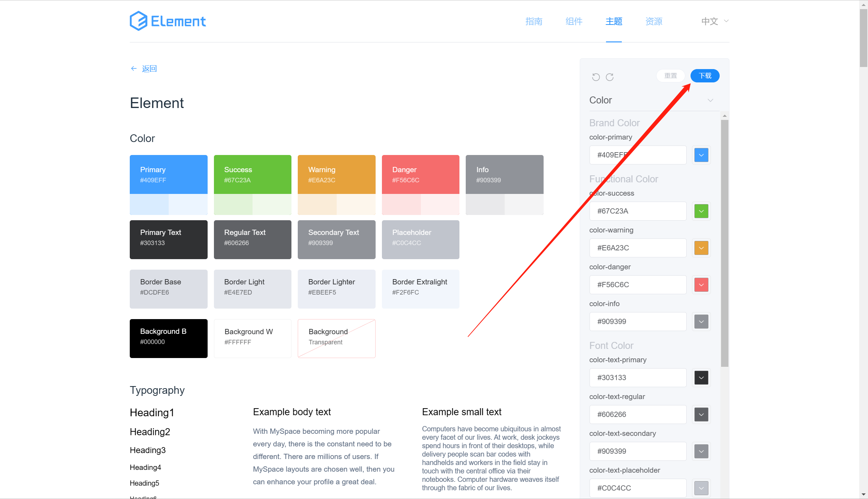This screenshot has width=868, height=499.
Task: Open the color-danger red picker
Action: coord(701,285)
